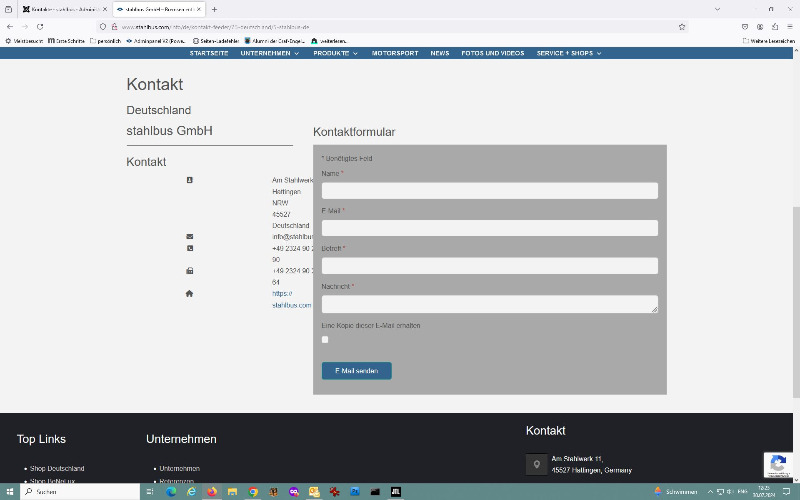
Task: Open File Explorer from the taskbar
Action: [232, 491]
